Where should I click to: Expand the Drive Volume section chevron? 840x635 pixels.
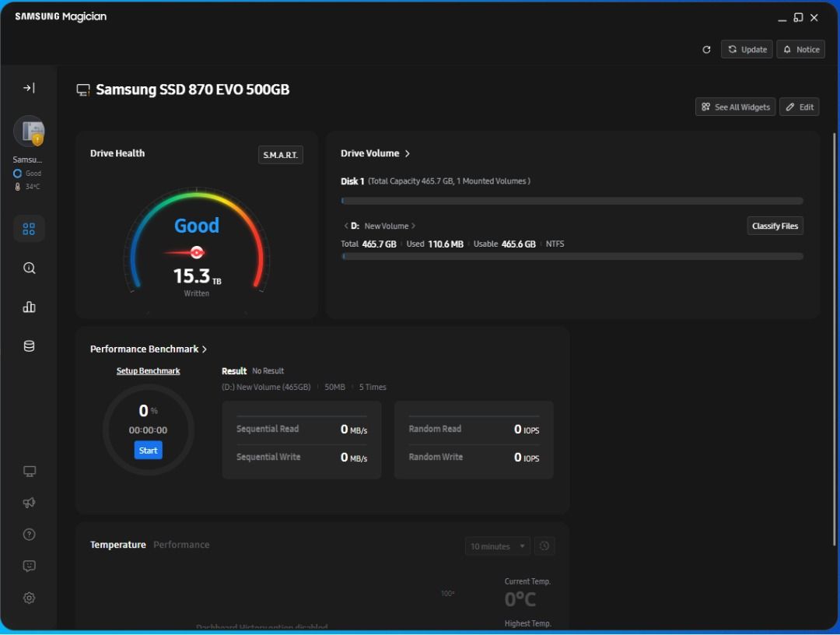pyautogui.click(x=407, y=153)
